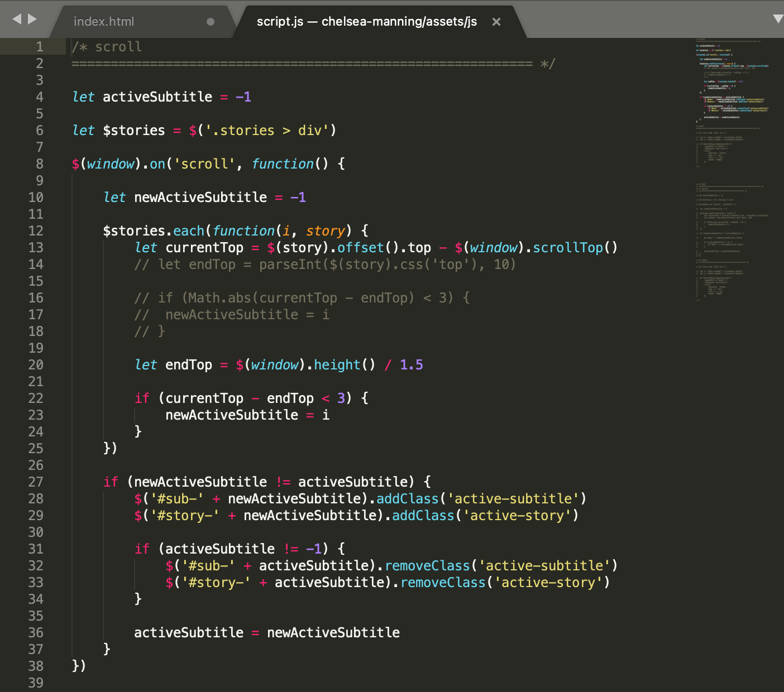Open the tab list dropdown triangle

(x=778, y=19)
